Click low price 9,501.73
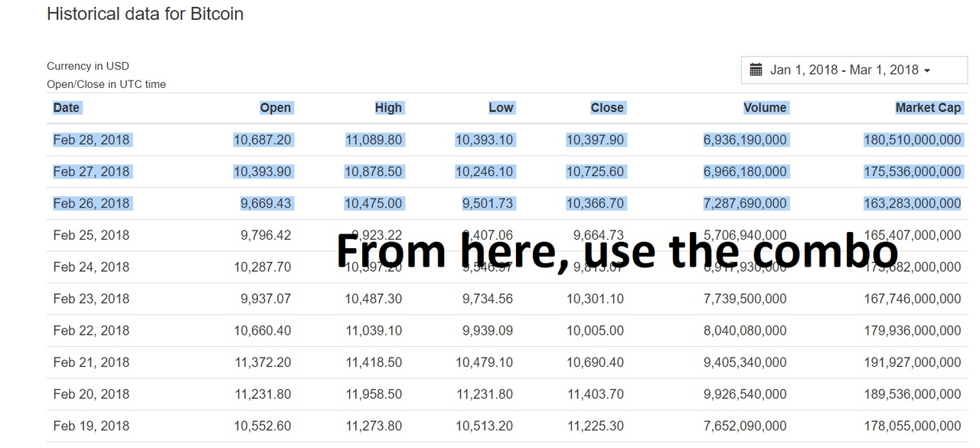The width and height of the screenshot is (980, 448). tap(488, 204)
